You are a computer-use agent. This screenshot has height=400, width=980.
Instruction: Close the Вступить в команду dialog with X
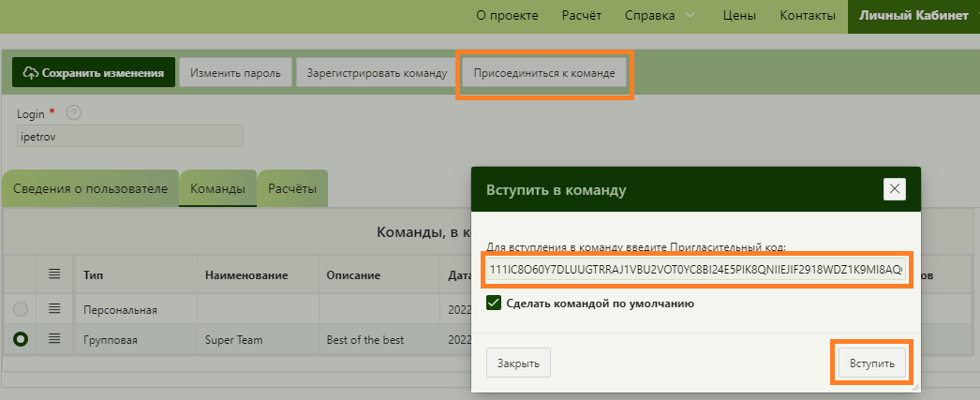895,189
